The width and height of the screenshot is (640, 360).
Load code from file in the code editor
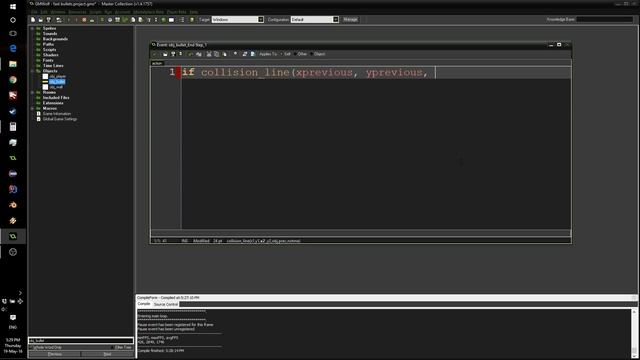tap(164, 54)
